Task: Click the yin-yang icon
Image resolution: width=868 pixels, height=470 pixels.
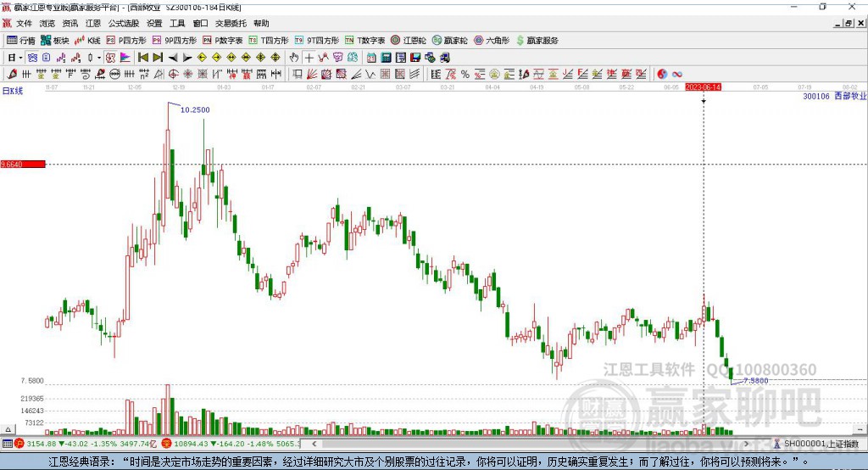Action: 662,75
